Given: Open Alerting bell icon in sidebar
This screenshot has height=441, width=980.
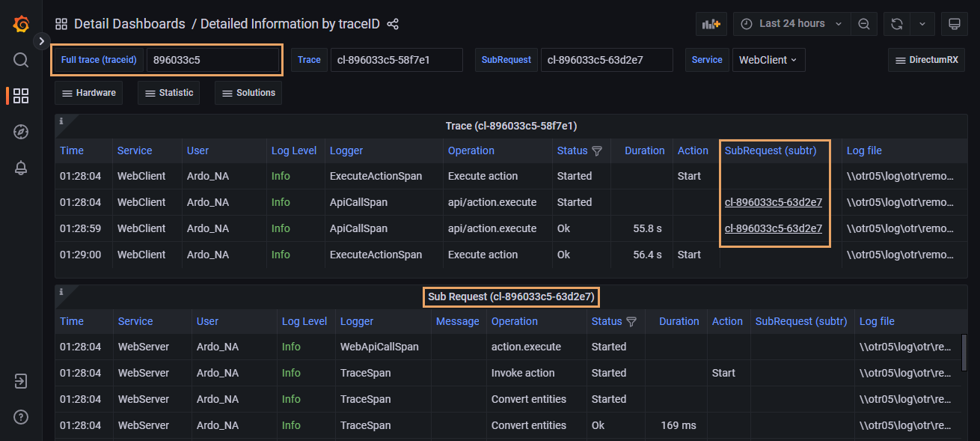Looking at the screenshot, I should coord(21,168).
